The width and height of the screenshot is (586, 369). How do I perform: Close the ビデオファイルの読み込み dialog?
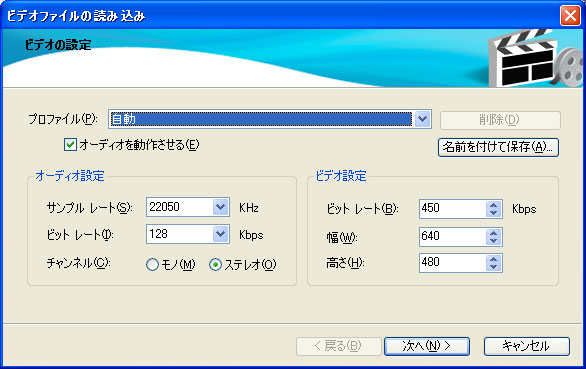click(x=570, y=16)
